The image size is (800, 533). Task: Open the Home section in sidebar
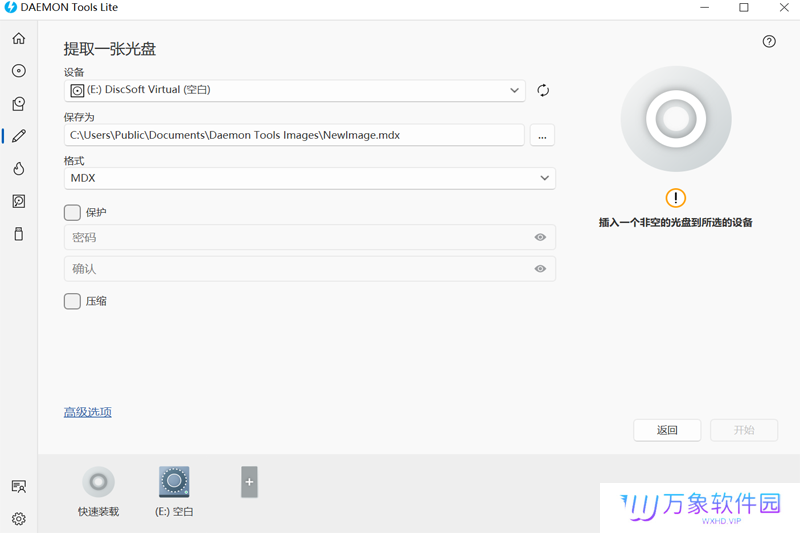(x=19, y=39)
